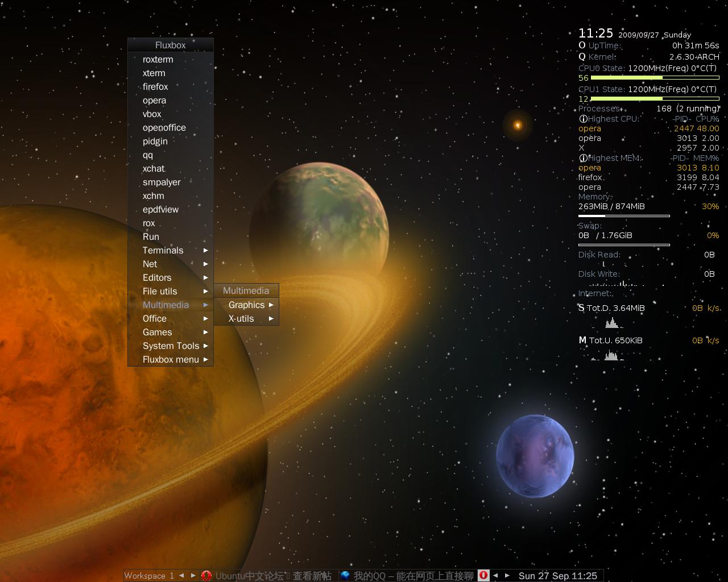Start opera from the Fluxbox menu
Screen dimensions: 728x582
(x=171, y=100)
